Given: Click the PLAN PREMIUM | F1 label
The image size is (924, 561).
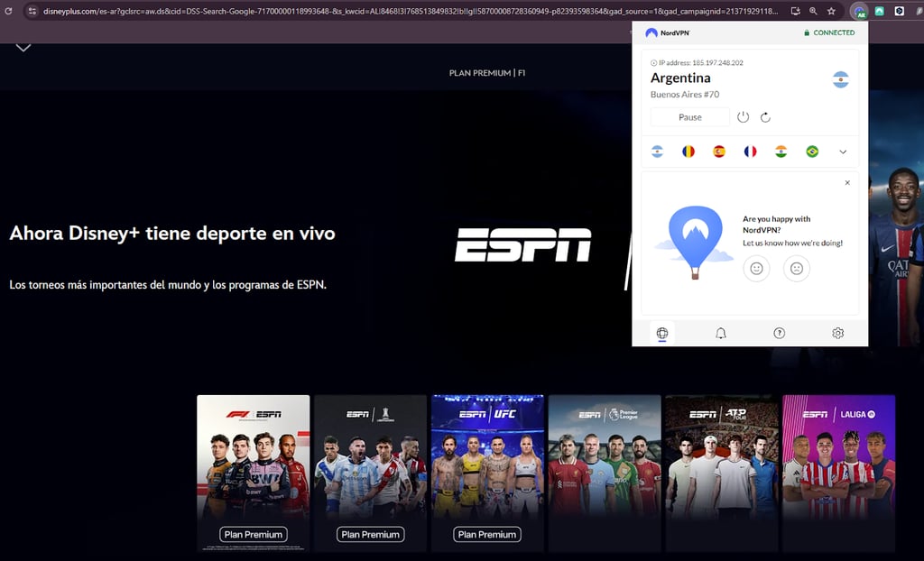Looking at the screenshot, I should coord(487,73).
